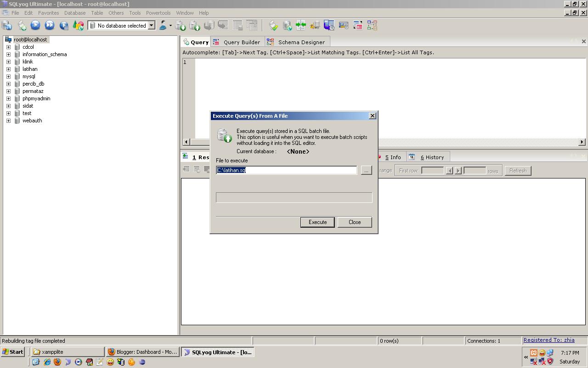Screen dimensions: 588x368
Task: Open the User Manager dropdown arrow
Action: coord(170,26)
